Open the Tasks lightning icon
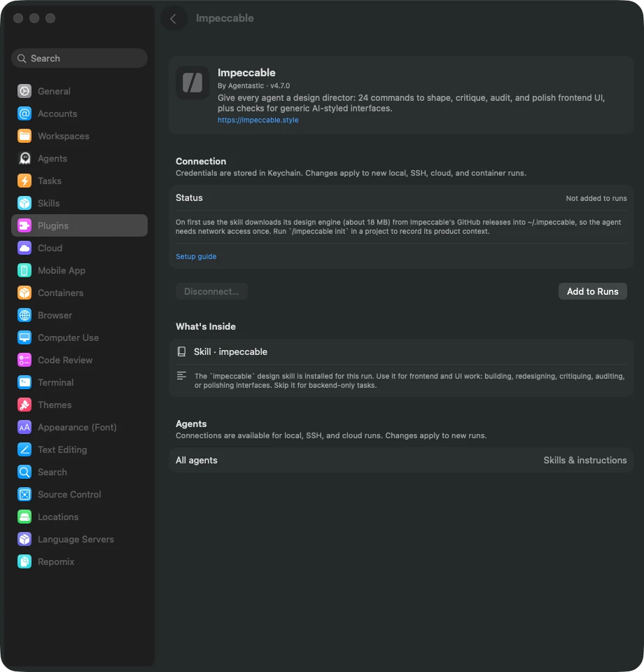 coord(24,181)
